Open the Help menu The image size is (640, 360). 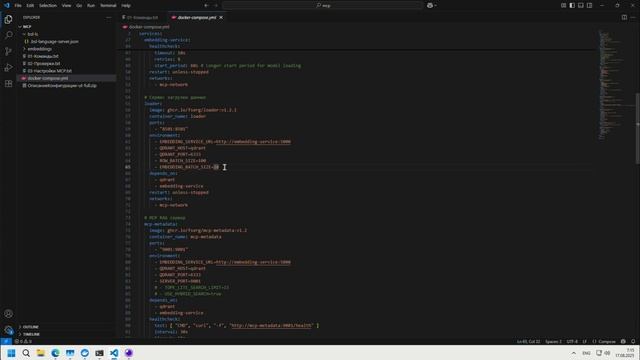pyautogui.click(x=126, y=5)
